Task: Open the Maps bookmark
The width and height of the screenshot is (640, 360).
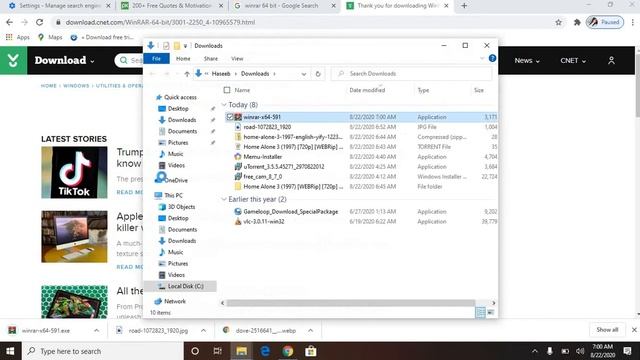Action: [50, 37]
